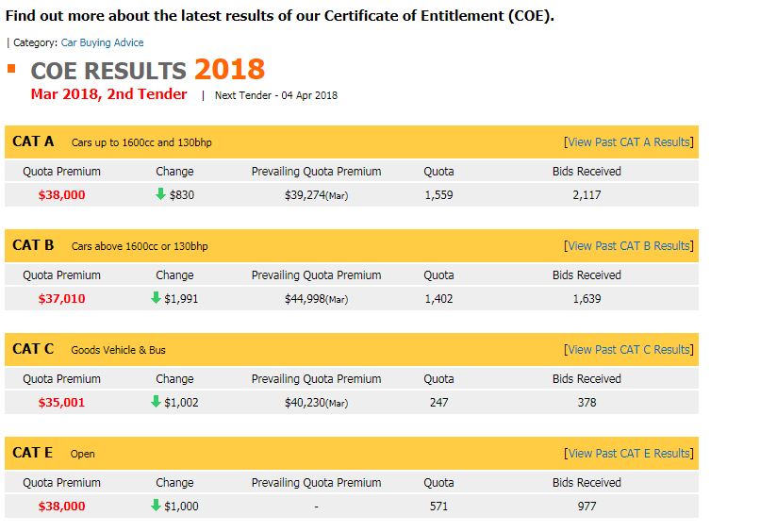This screenshot has height=532, width=760.
Task: Click the CAT A quota premium $38,000
Action: pos(61,195)
